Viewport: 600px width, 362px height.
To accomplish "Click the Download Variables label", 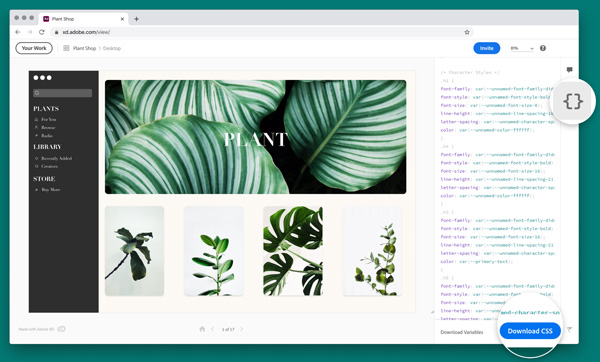I will (462, 332).
